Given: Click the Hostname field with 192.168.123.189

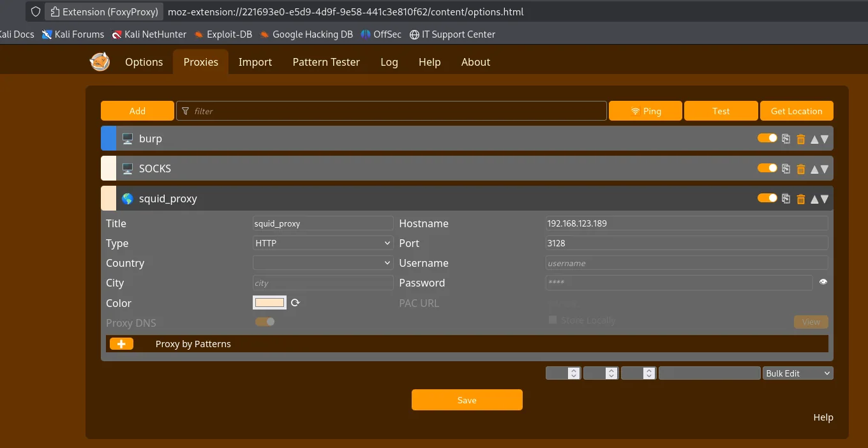Looking at the screenshot, I should 687,223.
